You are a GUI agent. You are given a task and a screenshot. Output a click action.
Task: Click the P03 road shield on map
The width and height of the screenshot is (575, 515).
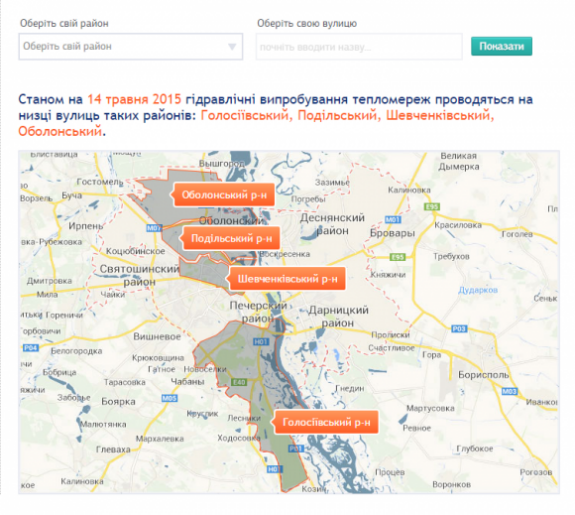tap(459, 328)
